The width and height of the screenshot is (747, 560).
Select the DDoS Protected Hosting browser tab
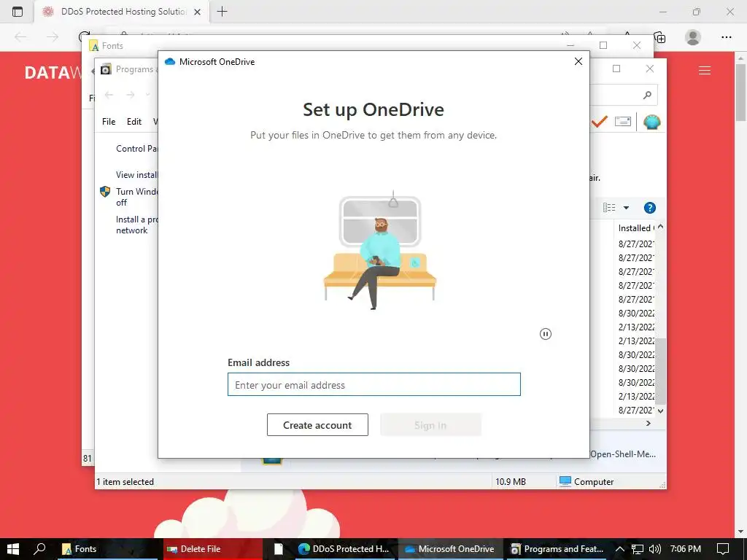click(x=123, y=12)
